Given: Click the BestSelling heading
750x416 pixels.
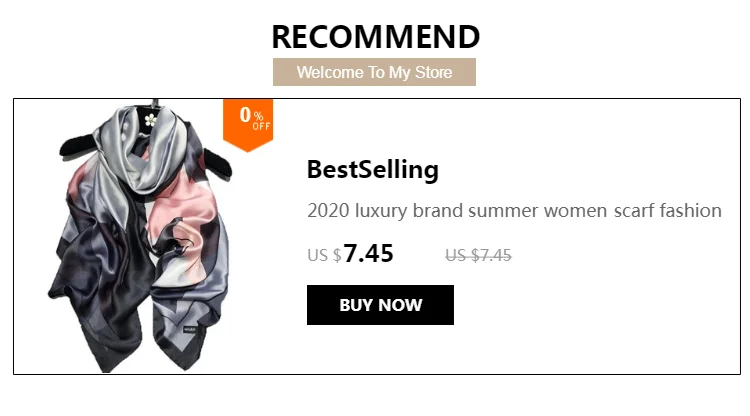Looking at the screenshot, I should (x=373, y=170).
